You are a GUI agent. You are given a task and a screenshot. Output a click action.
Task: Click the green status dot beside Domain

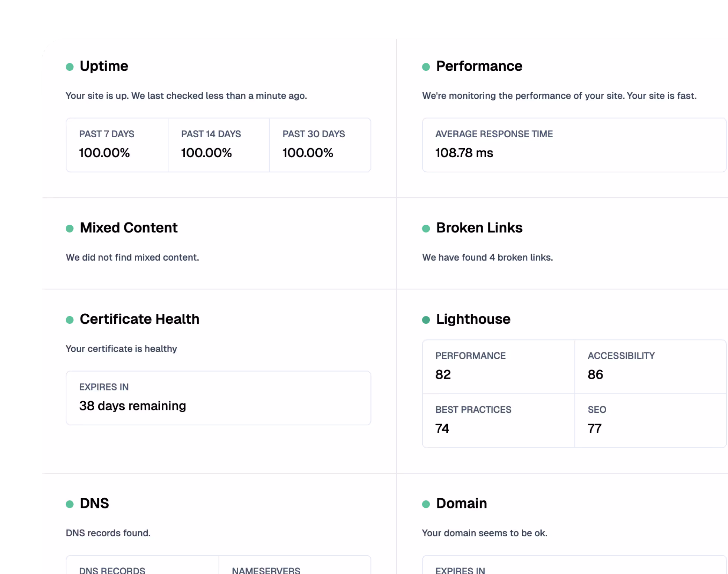coord(426,504)
